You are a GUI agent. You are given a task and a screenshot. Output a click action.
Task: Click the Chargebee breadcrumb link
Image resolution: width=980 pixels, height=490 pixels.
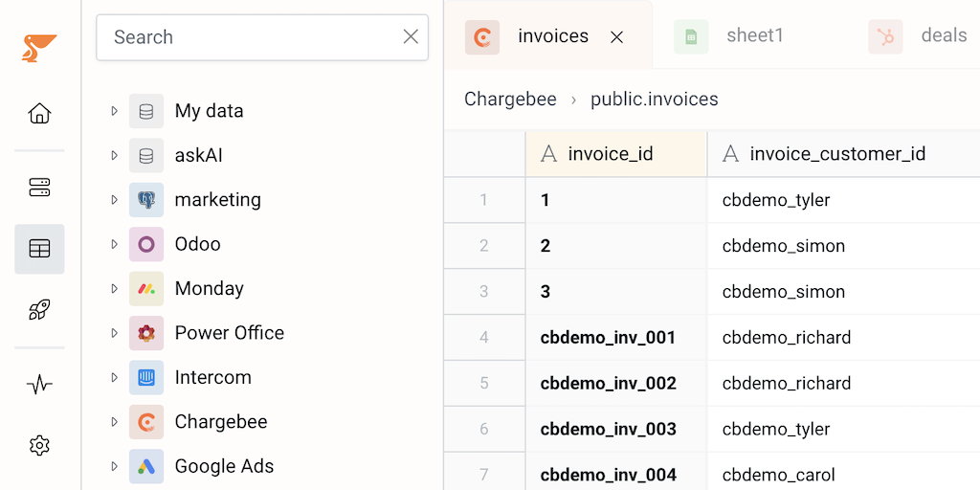(x=510, y=100)
